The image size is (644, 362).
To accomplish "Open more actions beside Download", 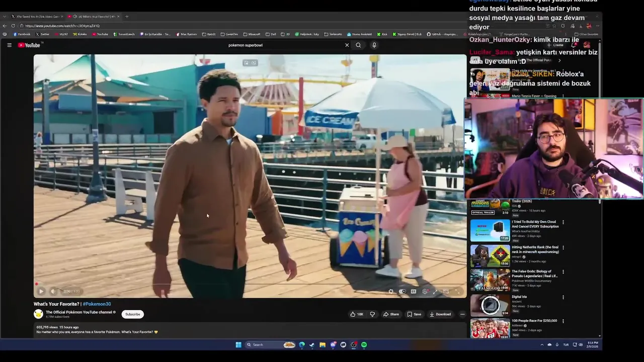I will coord(462,314).
